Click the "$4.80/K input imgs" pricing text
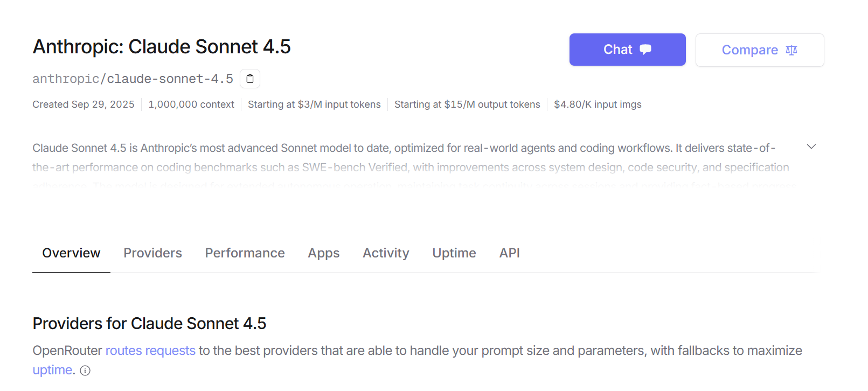This screenshot has height=391, width=868. tap(598, 104)
